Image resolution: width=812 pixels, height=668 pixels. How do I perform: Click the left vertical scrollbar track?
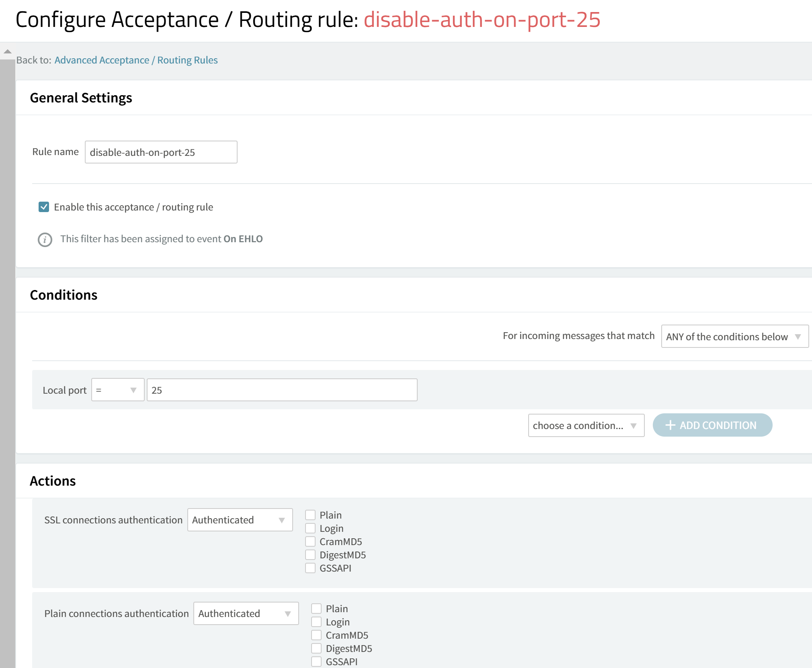tap(8, 362)
